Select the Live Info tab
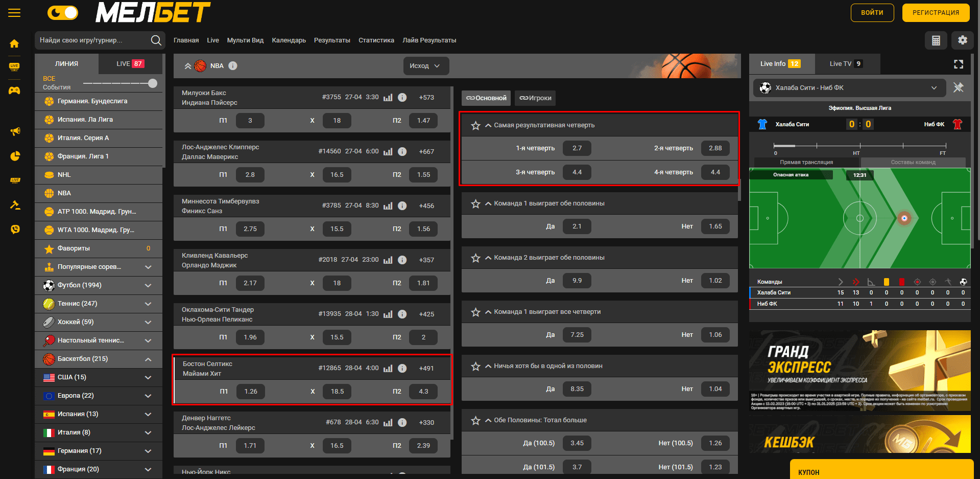This screenshot has height=479, width=980. 781,64
